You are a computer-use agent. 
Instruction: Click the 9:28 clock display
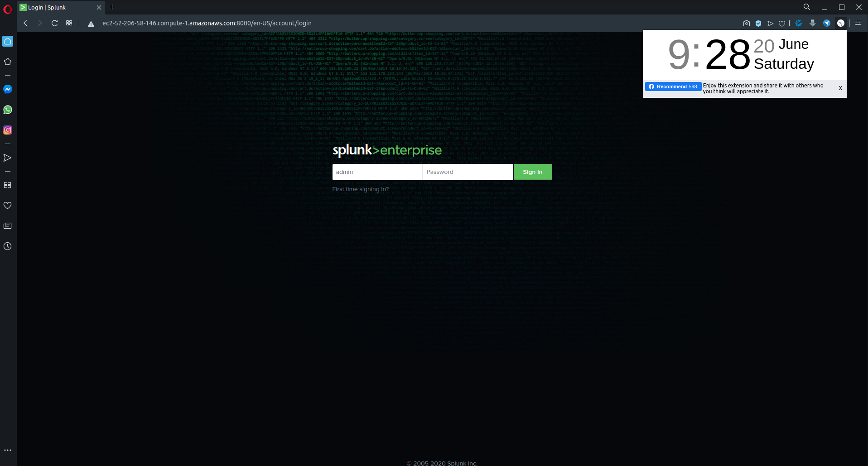coord(709,55)
